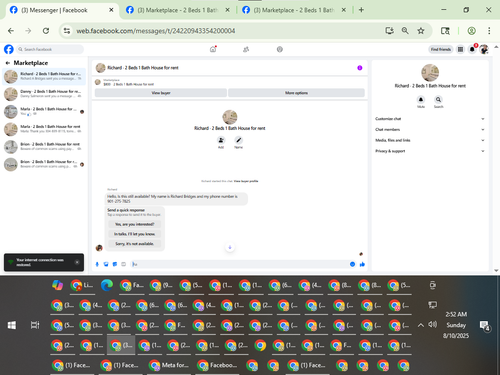The height and width of the screenshot is (375, 500).
Task: Close the Messenger | Facebook tab
Action: tap(111, 10)
